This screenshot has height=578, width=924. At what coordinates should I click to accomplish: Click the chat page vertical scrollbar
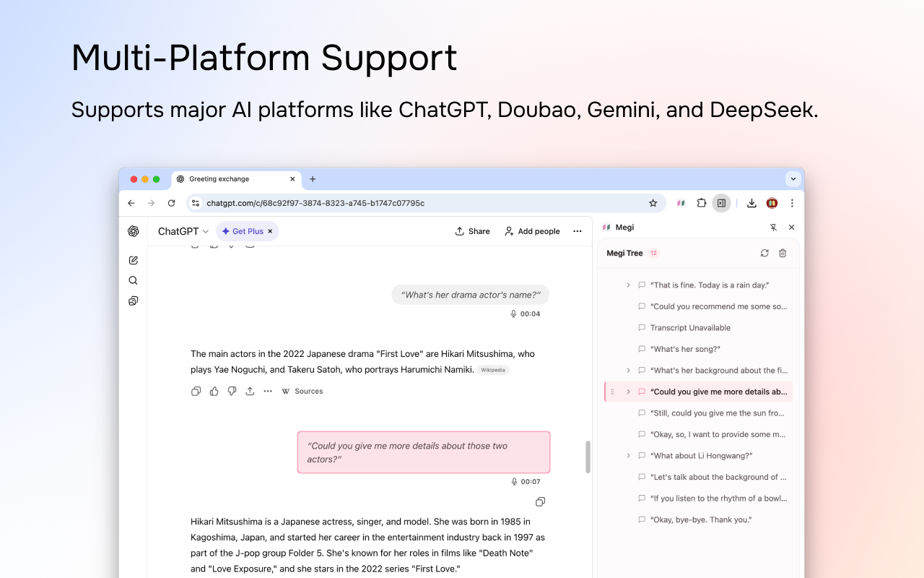[x=588, y=457]
